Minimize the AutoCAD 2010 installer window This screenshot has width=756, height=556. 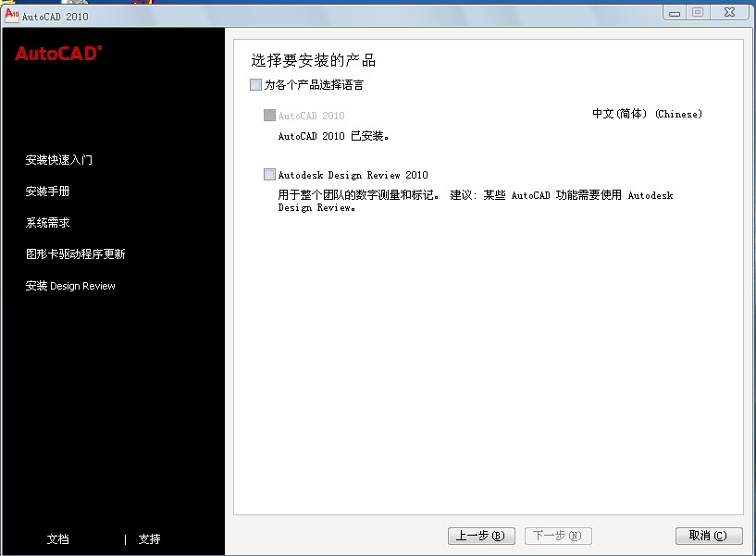pos(675,13)
